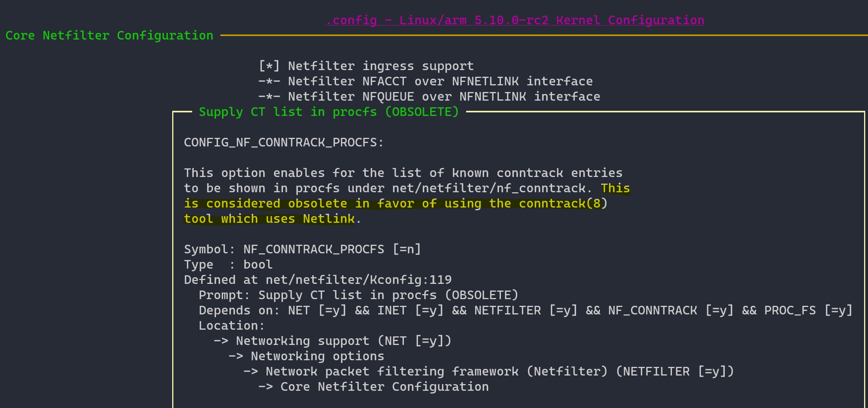The height and width of the screenshot is (408, 868).
Task: Select the CONFIG_NF_CONNTRACK_PROCFS symbol label
Action: coord(283,142)
